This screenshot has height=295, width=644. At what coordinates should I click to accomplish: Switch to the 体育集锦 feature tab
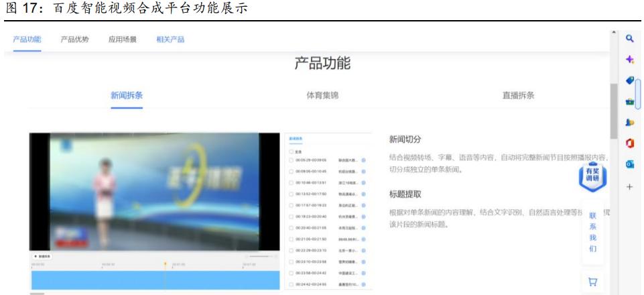coord(323,96)
